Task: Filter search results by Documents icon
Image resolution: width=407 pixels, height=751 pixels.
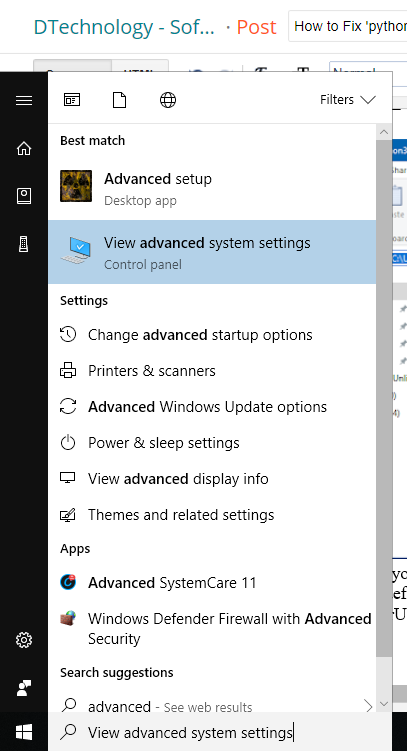Action: pos(119,100)
